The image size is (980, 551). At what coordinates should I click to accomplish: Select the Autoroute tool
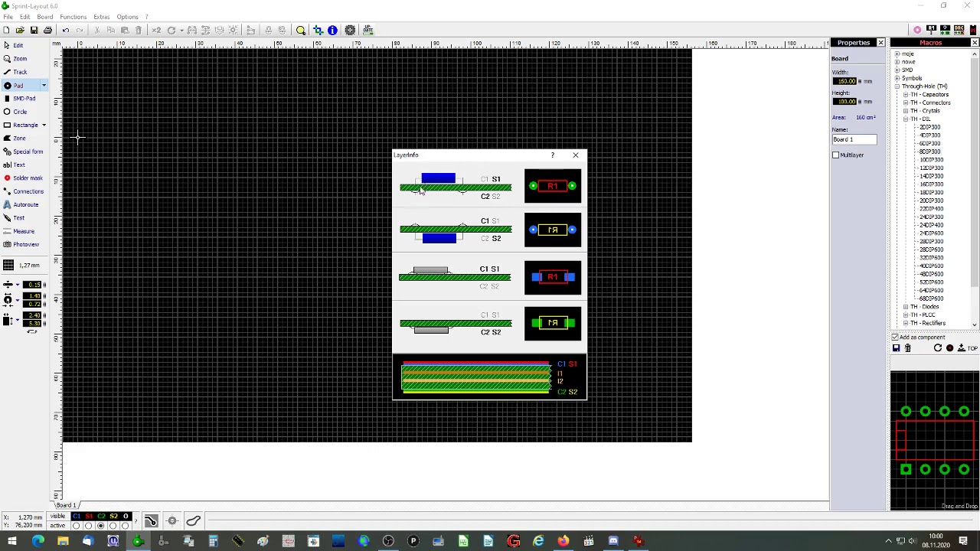21,204
